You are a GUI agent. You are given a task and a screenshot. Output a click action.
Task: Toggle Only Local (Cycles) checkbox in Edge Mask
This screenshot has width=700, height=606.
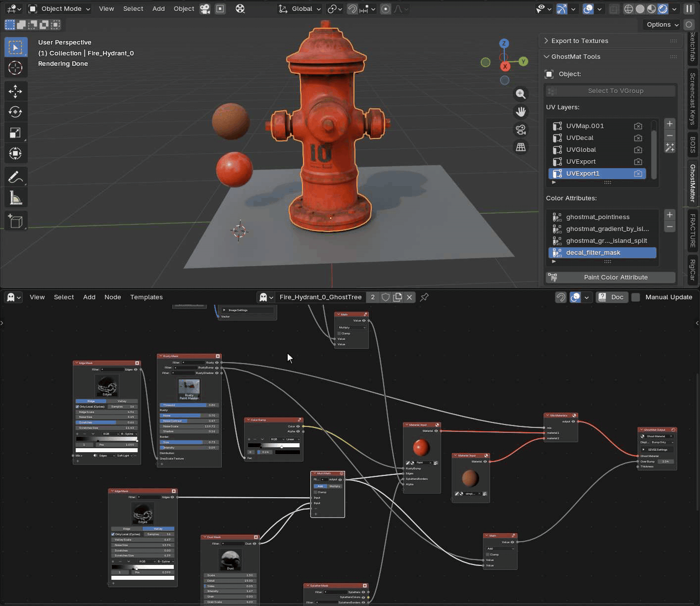pyautogui.click(x=78, y=407)
